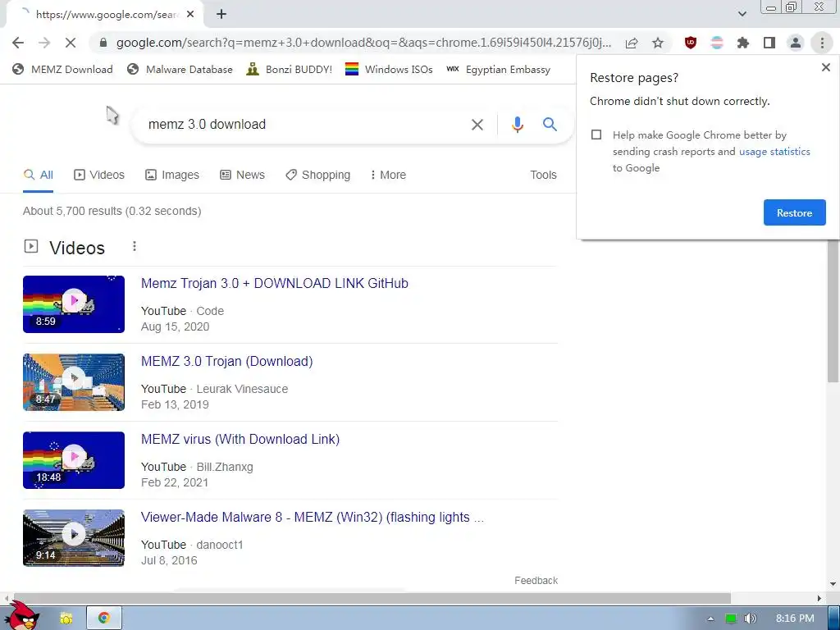840x630 pixels.
Task: Select the All results tab
Action: click(39, 175)
